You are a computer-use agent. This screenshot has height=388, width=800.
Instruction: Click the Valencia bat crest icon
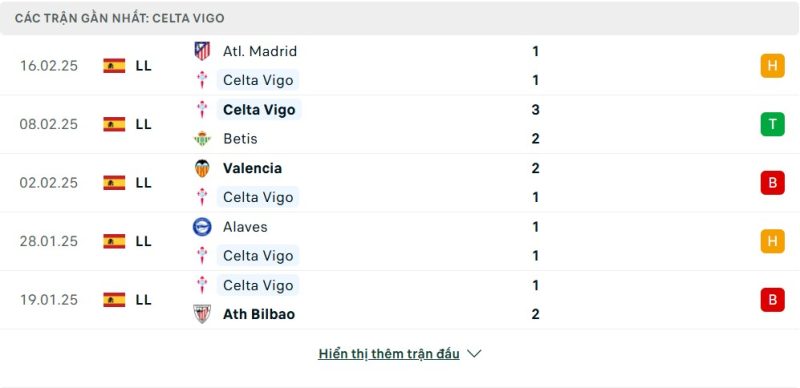click(202, 168)
